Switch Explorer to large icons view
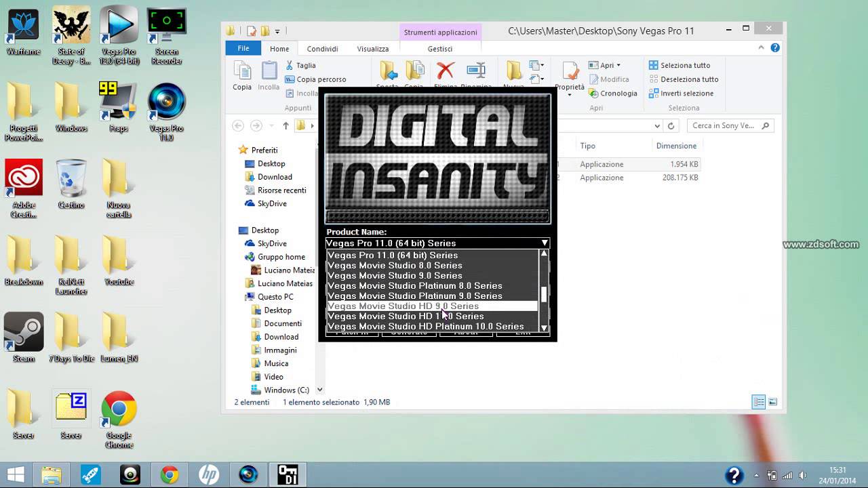 pyautogui.click(x=772, y=402)
